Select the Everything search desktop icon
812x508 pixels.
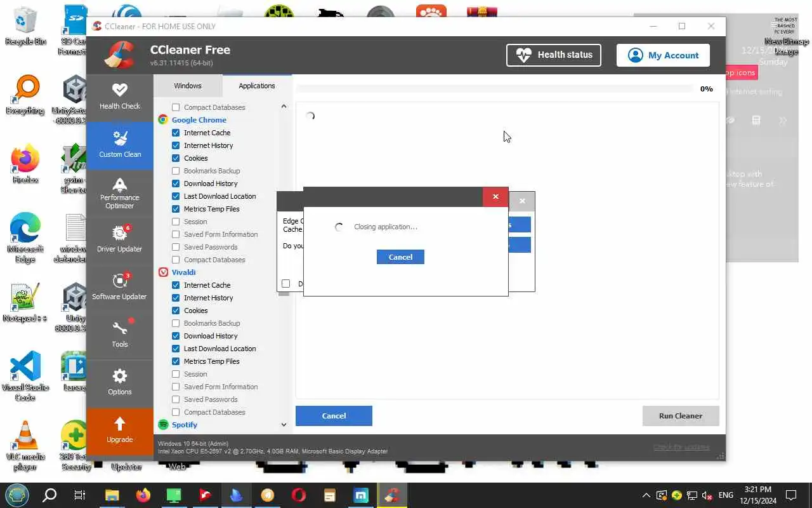click(25, 95)
